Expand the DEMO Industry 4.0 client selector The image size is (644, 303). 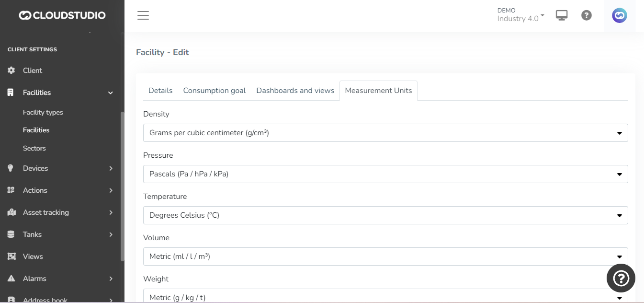[x=520, y=15]
